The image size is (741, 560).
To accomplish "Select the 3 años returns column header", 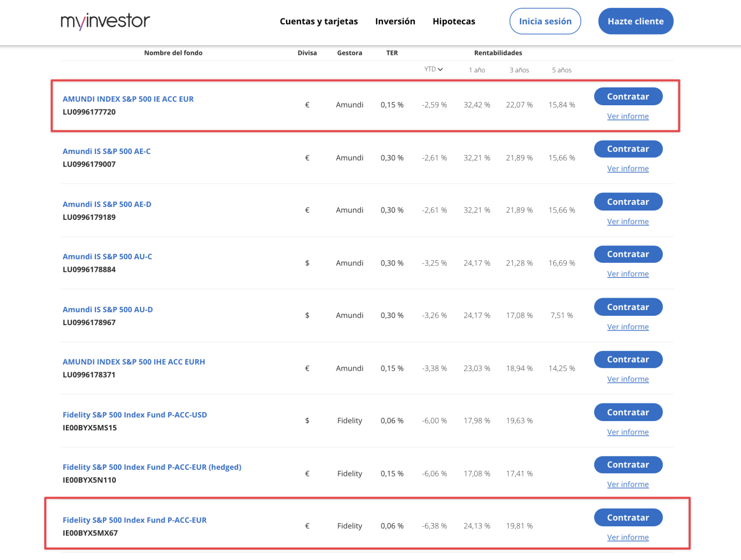I will coord(519,70).
